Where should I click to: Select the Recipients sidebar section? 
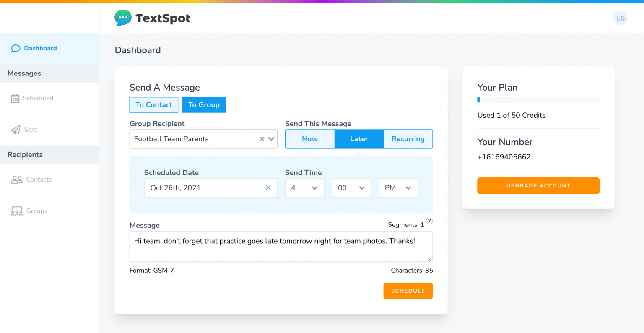(24, 154)
